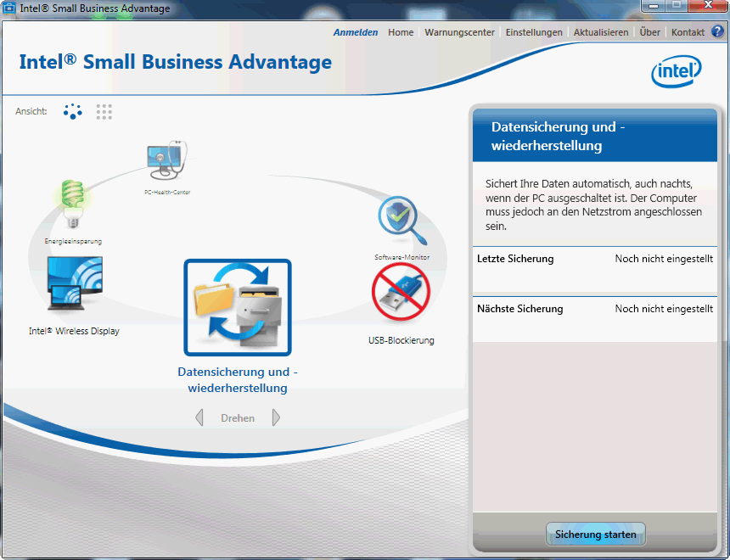
Task: Click the description text starting "Sichert Ihre Daten"
Action: pyautogui.click(x=593, y=204)
